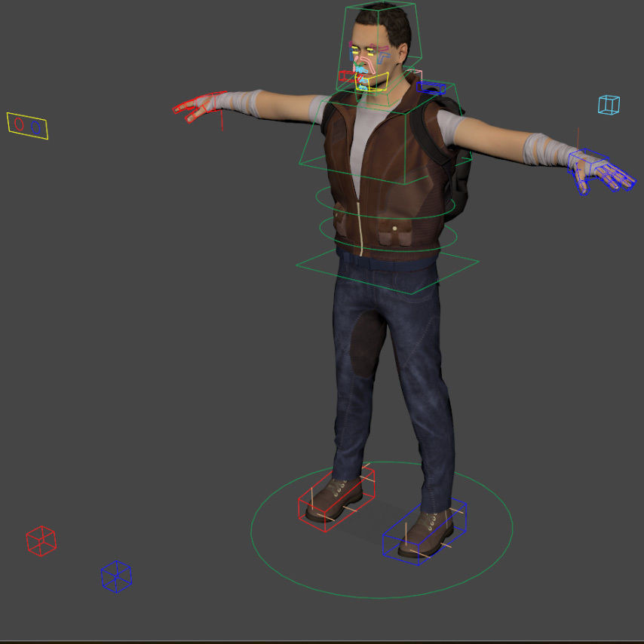
Task: Select the green head box control
Action: (379, 48)
